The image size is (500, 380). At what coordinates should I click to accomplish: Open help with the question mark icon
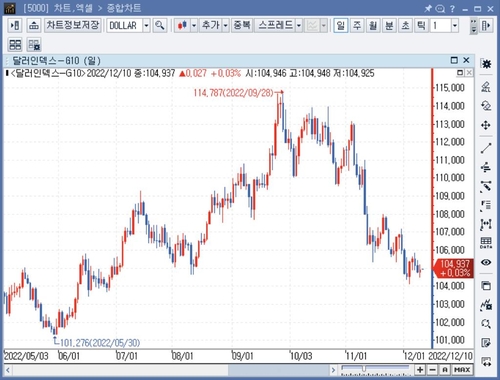pyautogui.click(x=453, y=8)
